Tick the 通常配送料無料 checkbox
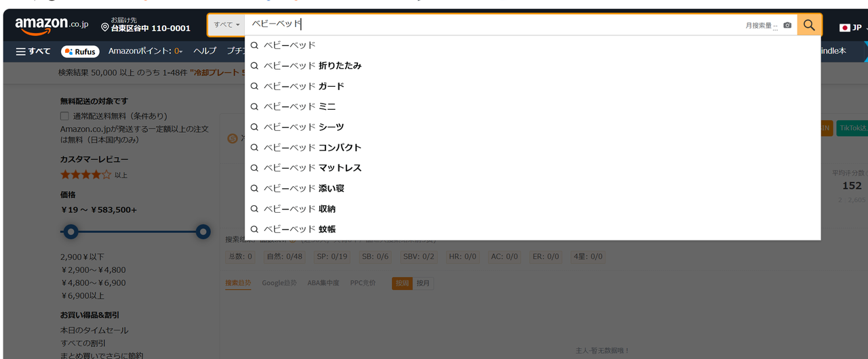Screen dimensions: 868x359 pyautogui.click(x=64, y=116)
